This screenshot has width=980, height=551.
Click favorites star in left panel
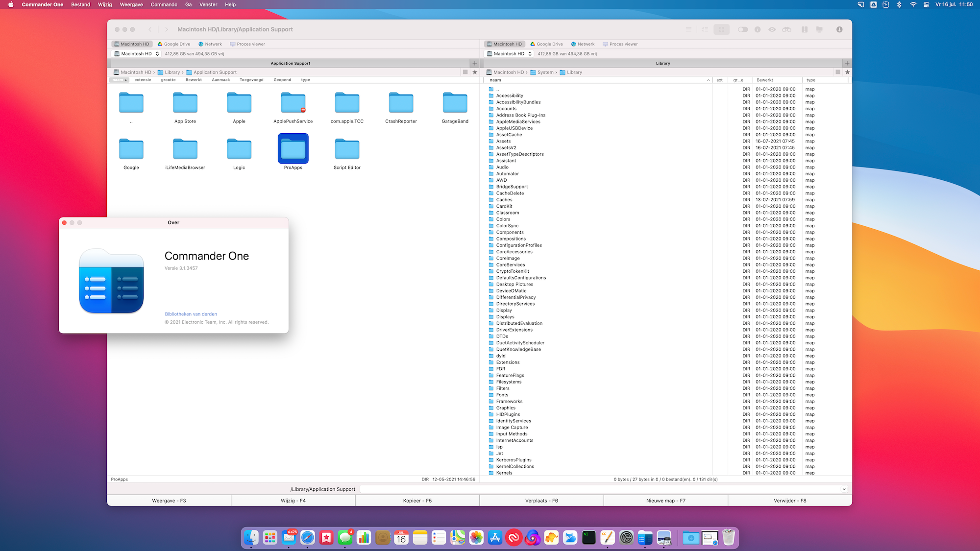pos(475,72)
